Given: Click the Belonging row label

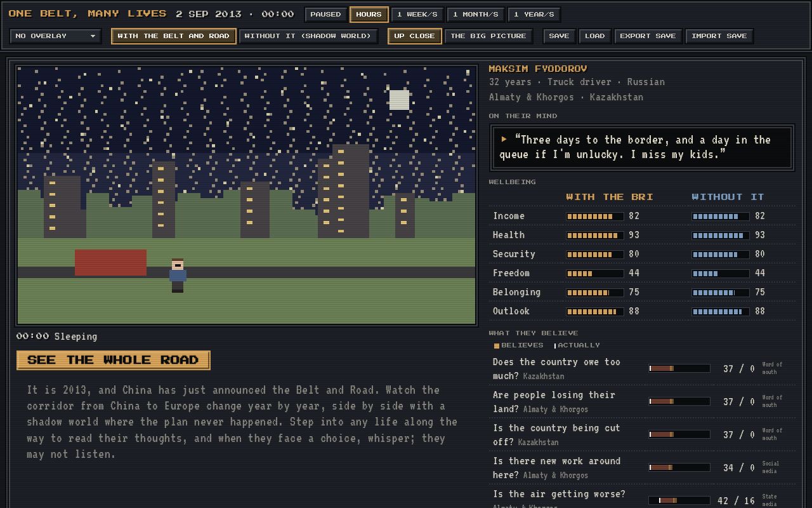Looking at the screenshot, I should tap(516, 292).
